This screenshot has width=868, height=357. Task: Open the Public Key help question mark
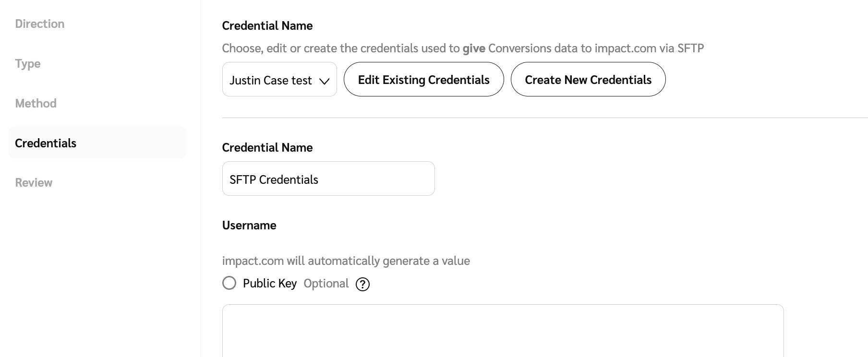click(x=362, y=285)
